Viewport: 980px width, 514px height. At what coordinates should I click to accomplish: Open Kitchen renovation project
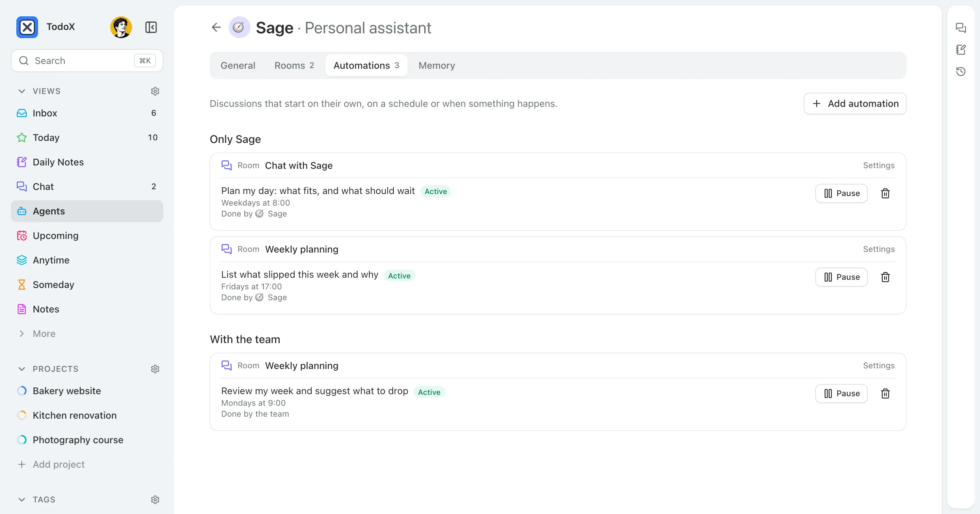[x=87, y=415]
